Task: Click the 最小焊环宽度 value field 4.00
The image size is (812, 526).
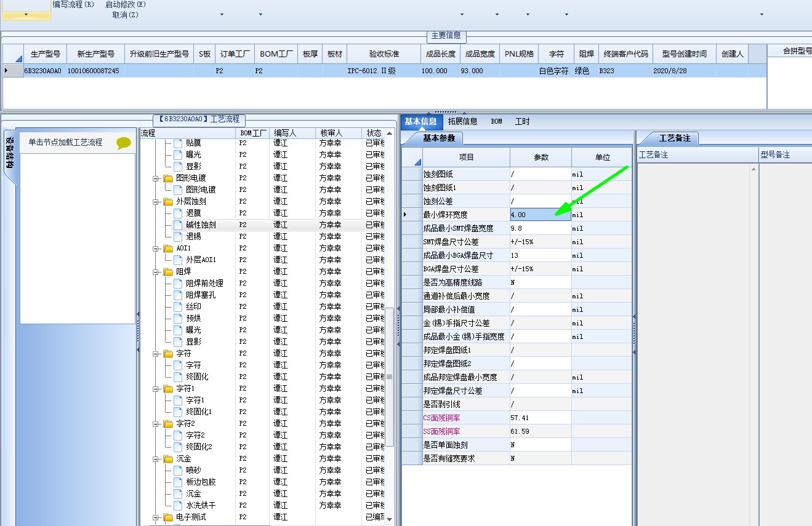Action: click(x=541, y=215)
